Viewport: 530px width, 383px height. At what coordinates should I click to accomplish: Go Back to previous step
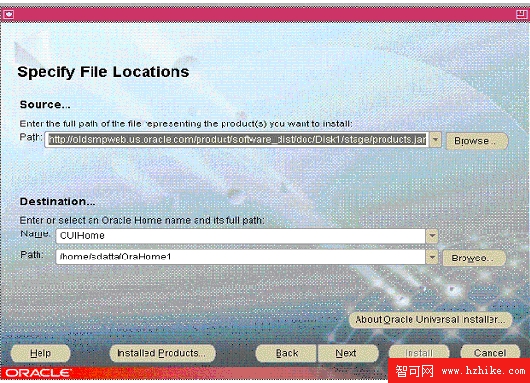286,353
